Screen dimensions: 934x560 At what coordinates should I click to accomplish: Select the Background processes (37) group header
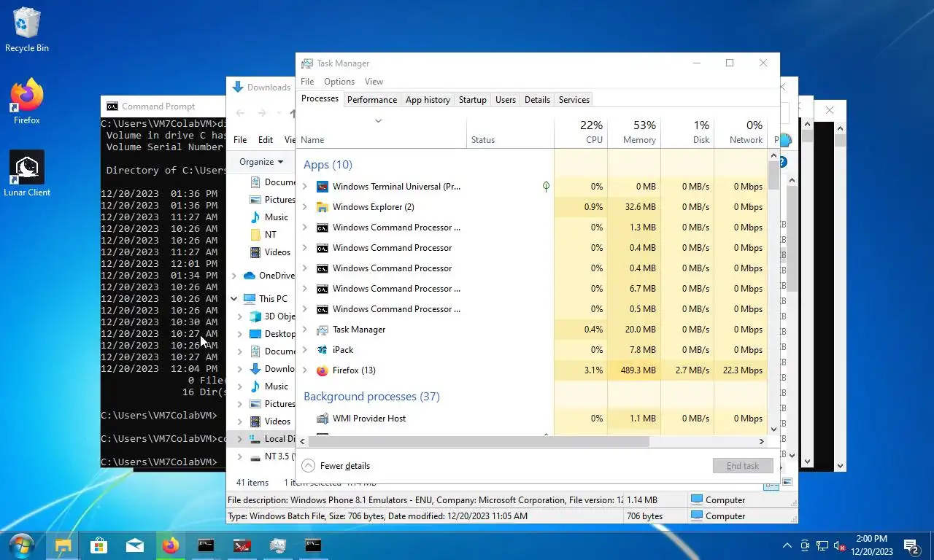tap(371, 397)
